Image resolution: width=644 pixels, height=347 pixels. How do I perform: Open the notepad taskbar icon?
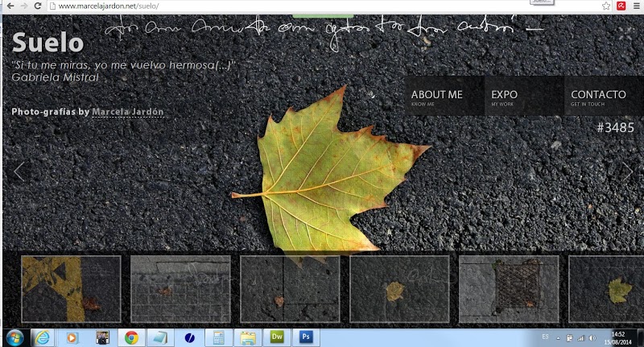(159, 338)
